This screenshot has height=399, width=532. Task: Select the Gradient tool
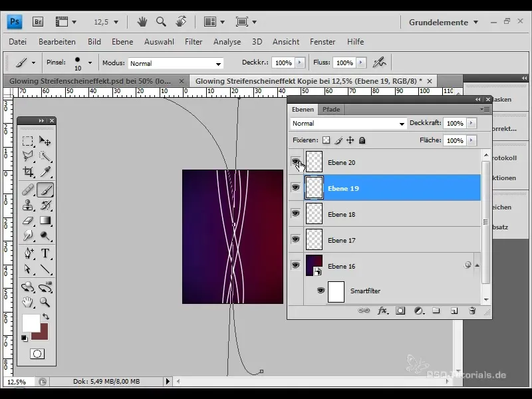pyautogui.click(x=45, y=221)
